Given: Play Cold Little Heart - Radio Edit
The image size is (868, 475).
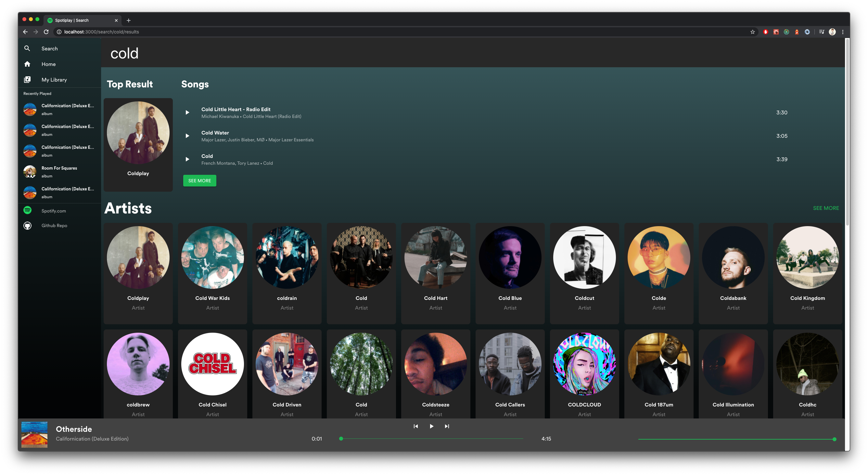Looking at the screenshot, I should pyautogui.click(x=187, y=113).
